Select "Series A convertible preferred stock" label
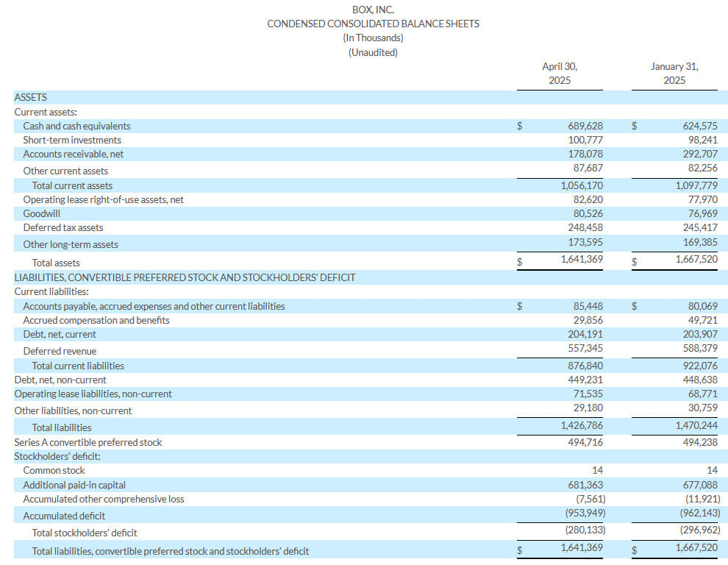 [88, 442]
